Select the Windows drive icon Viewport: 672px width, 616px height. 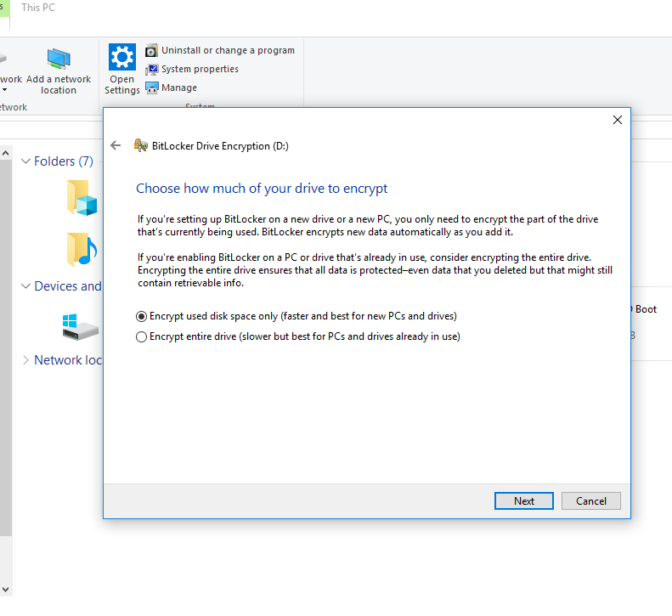click(x=80, y=326)
